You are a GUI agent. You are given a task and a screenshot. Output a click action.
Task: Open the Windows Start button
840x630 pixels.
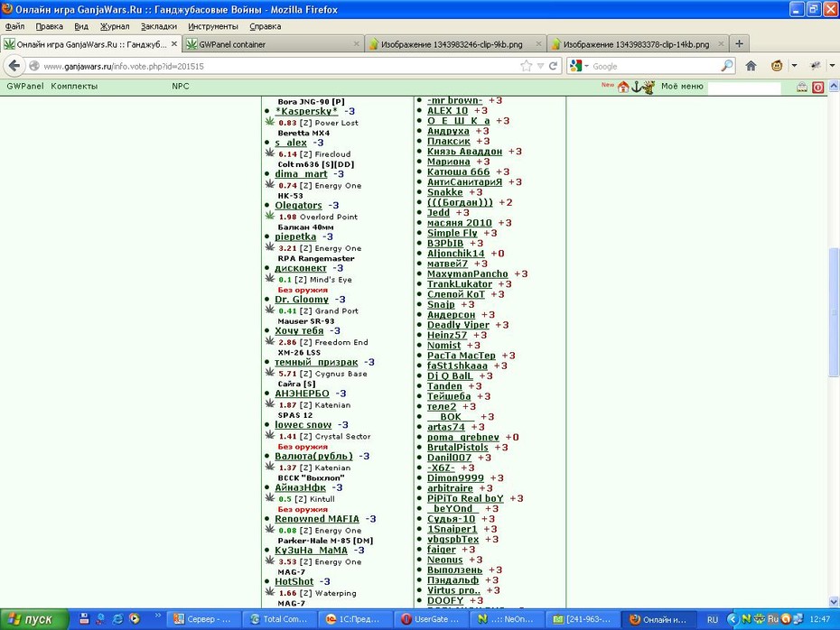34,619
